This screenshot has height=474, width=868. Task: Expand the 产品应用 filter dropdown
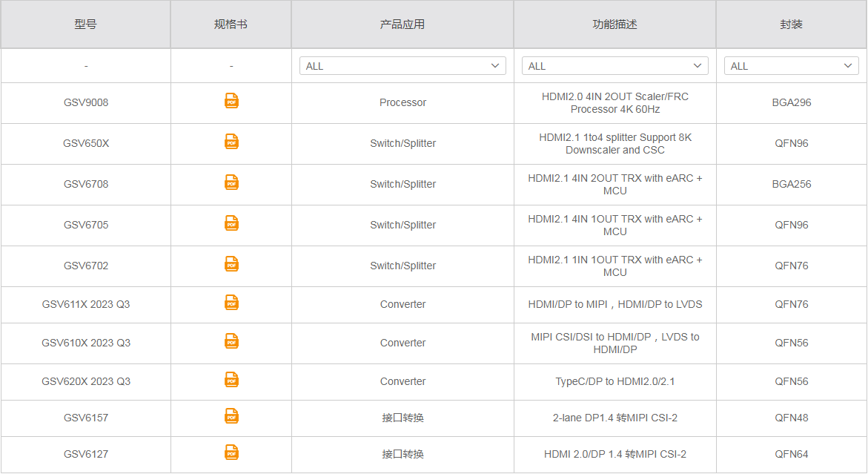click(x=402, y=66)
